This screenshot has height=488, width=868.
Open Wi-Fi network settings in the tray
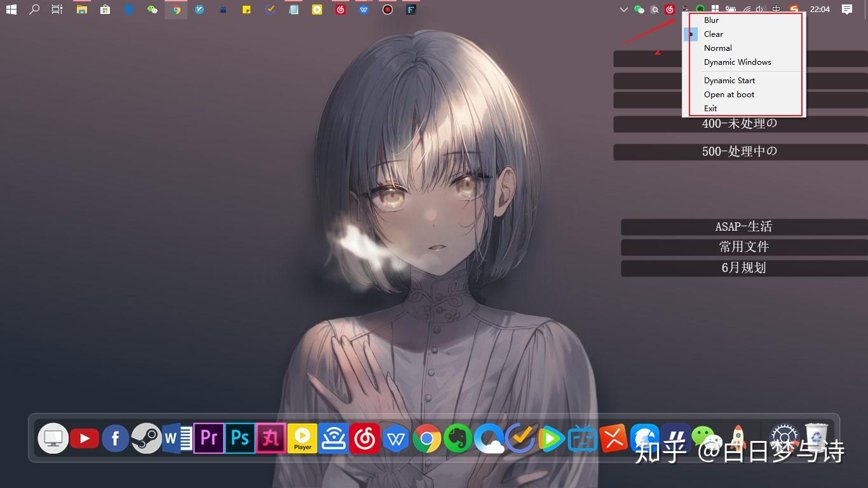click(x=747, y=10)
